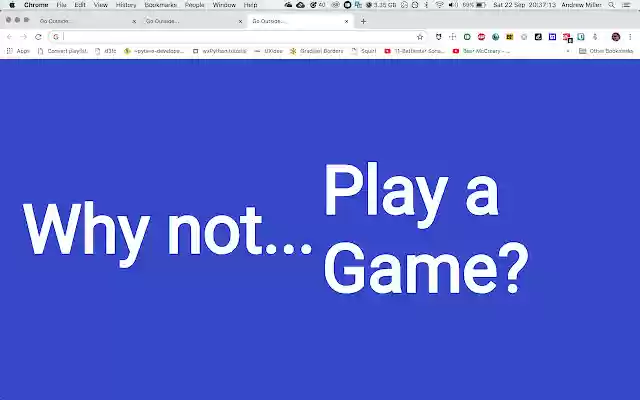Open Chrome's three-dot menu
Screen dimensions: 640x400
630,37
